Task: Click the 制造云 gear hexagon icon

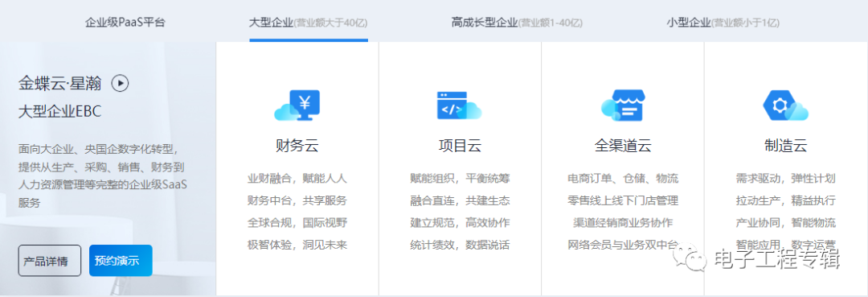Action: coord(785,105)
